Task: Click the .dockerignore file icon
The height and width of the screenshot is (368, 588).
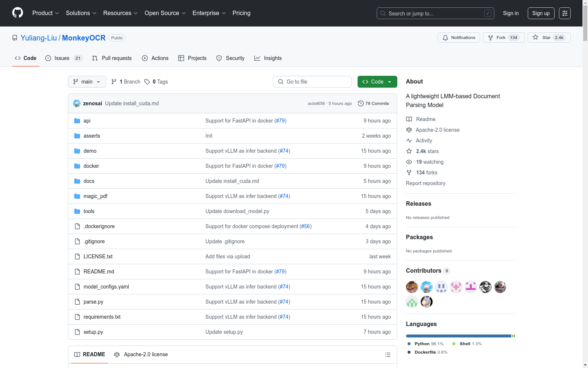Action: 77,226
